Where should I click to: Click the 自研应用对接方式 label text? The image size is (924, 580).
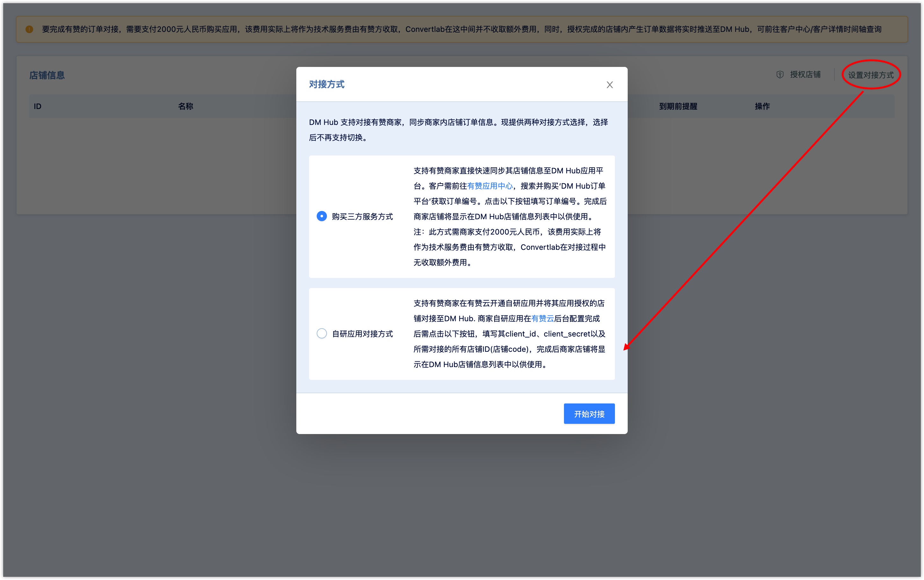[362, 334]
